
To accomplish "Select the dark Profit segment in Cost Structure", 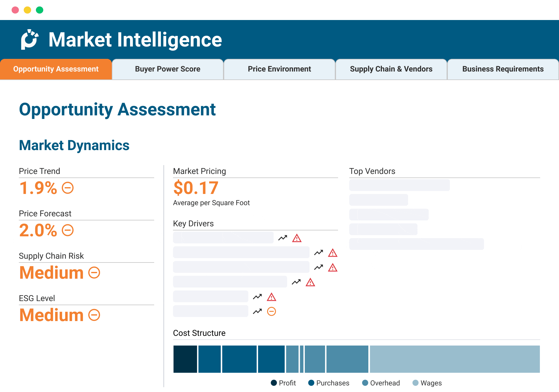I will [x=185, y=359].
